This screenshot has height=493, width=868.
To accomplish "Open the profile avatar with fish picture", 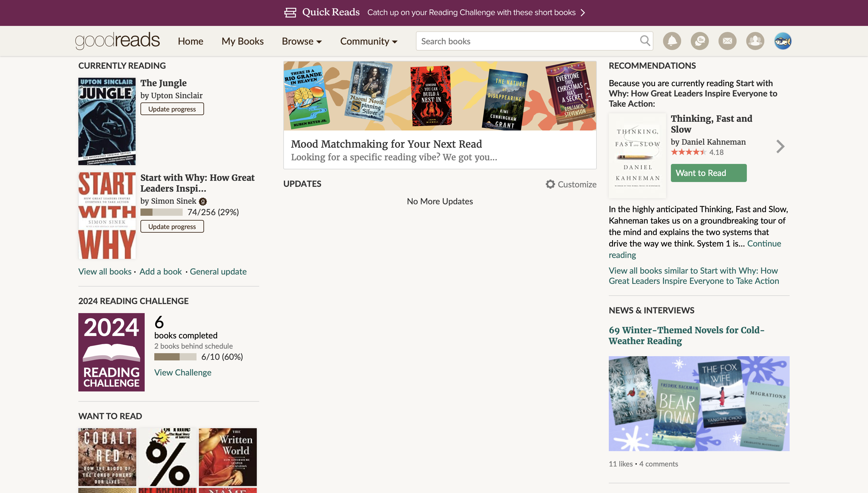I will [x=783, y=41].
